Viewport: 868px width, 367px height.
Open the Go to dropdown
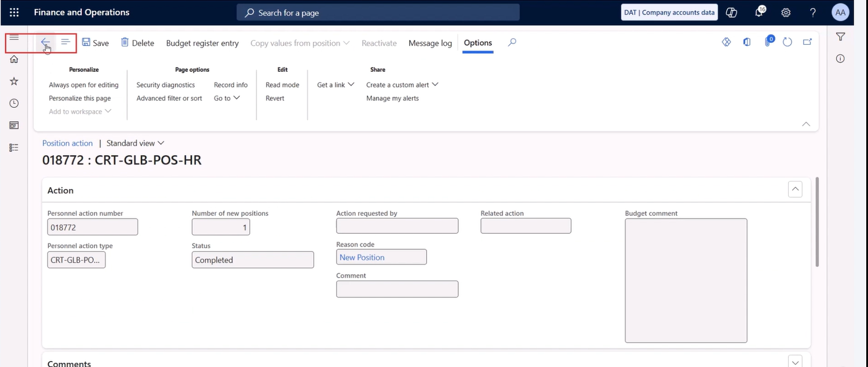click(227, 98)
